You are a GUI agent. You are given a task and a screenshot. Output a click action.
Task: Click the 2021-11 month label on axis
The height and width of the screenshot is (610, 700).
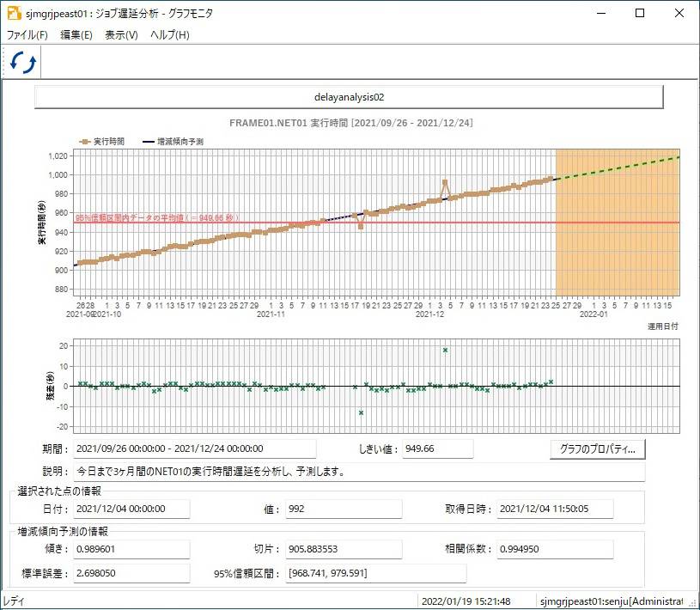(271, 314)
